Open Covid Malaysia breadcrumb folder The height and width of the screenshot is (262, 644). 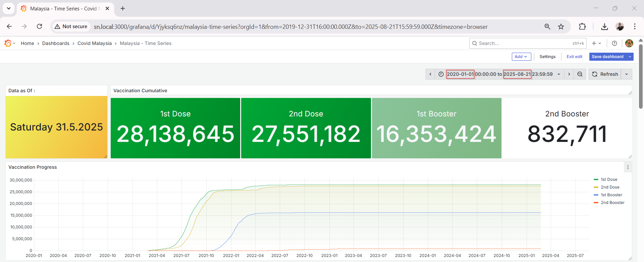[94, 43]
